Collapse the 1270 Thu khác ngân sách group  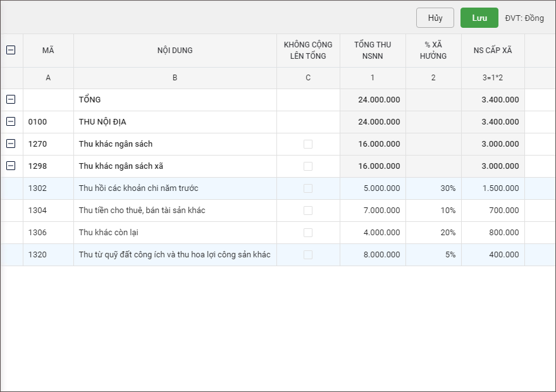click(x=11, y=144)
